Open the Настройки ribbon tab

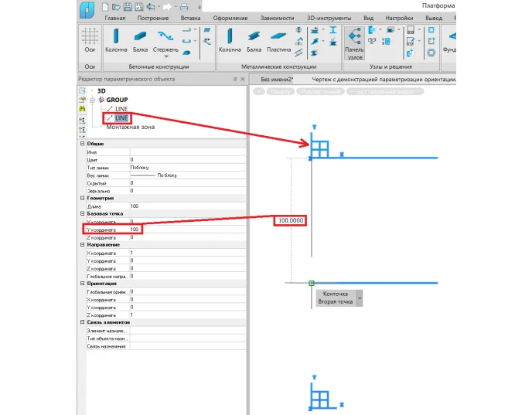[x=399, y=19]
